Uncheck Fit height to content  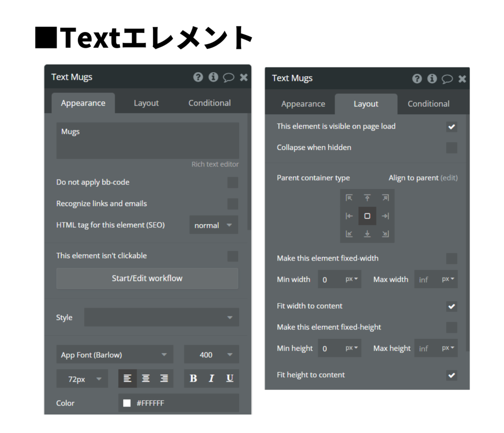pos(451,375)
